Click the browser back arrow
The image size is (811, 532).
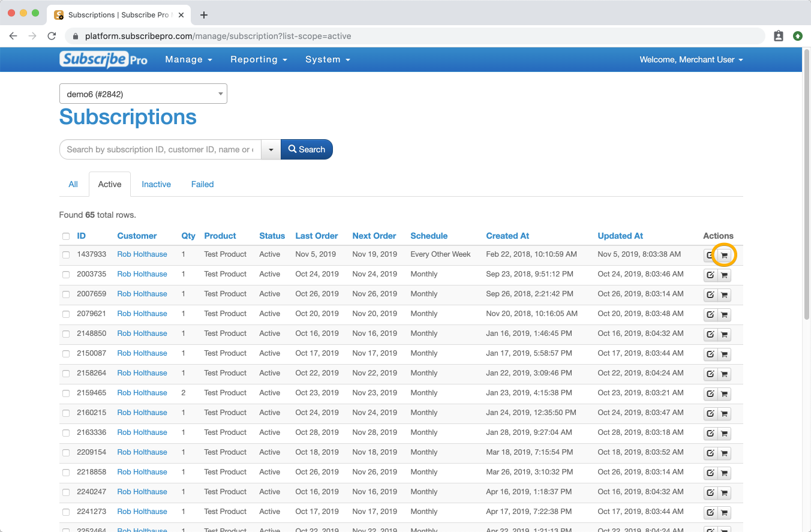[13, 36]
